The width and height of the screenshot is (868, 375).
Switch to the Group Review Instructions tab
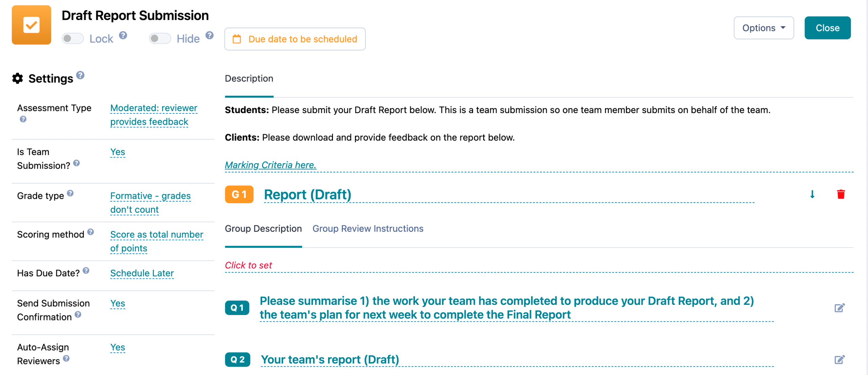pyautogui.click(x=368, y=229)
